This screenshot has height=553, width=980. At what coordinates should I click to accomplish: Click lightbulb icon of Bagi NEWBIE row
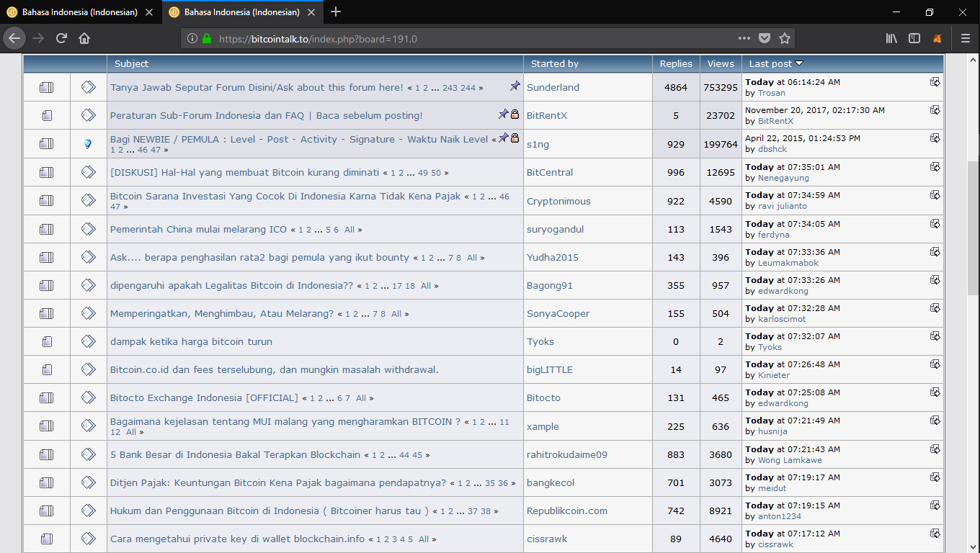pyautogui.click(x=88, y=144)
